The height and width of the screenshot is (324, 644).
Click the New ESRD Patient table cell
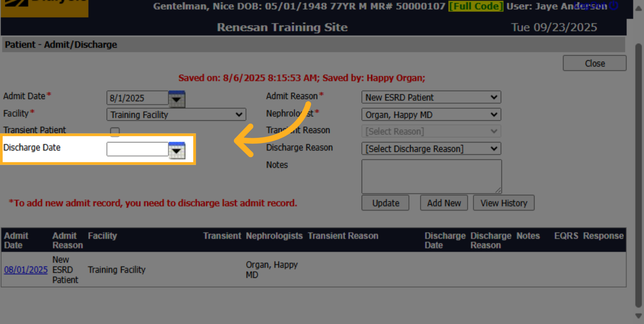65,270
